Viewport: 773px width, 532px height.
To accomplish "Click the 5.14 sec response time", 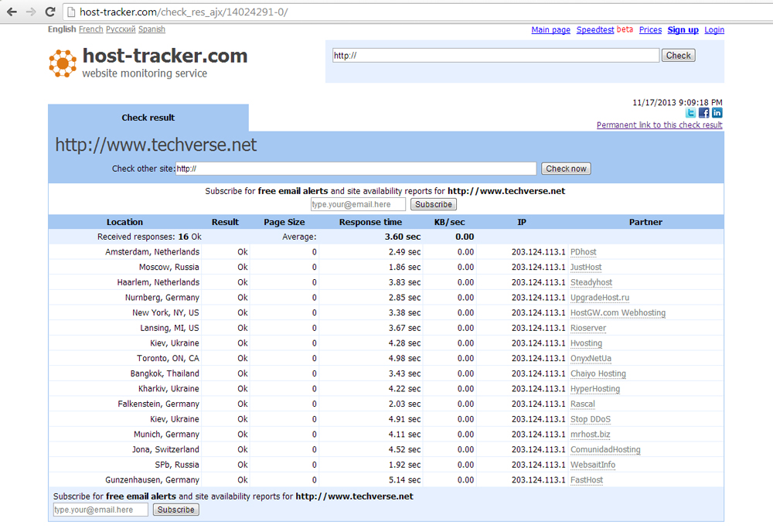I will point(404,480).
